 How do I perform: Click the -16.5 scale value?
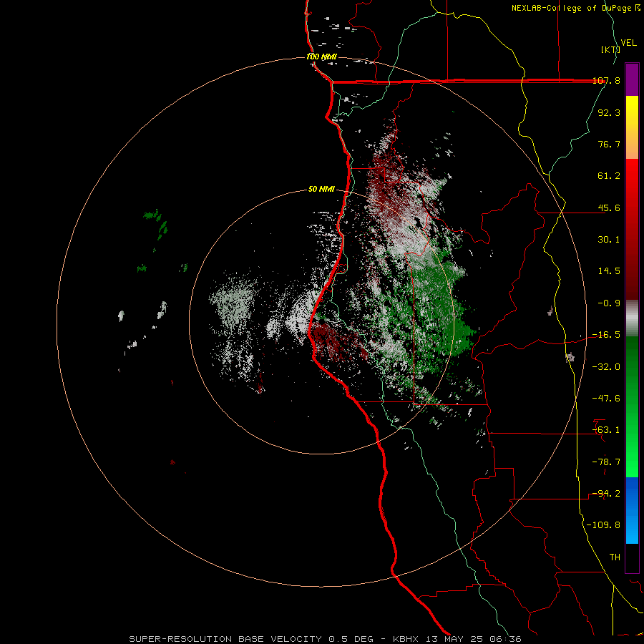pos(607,335)
